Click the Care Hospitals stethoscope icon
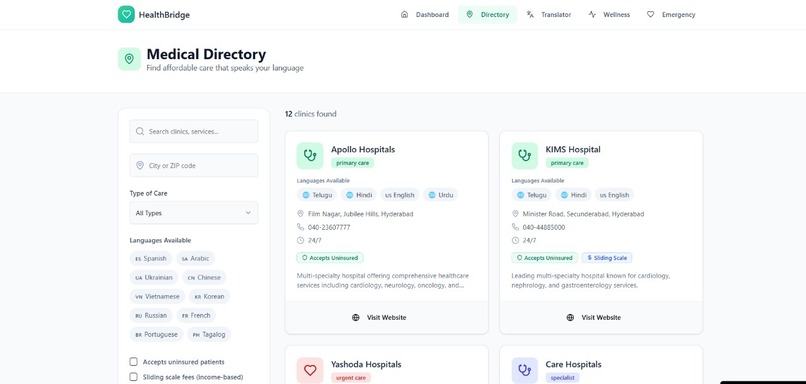The image size is (806, 384). 524,370
